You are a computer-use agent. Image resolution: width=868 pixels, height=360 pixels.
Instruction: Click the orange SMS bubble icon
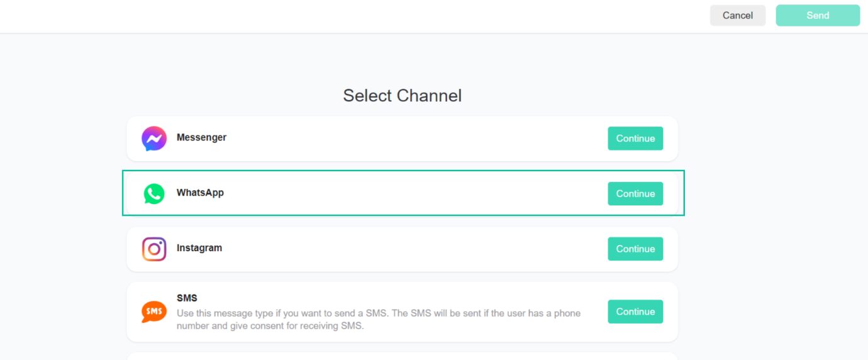coord(154,312)
